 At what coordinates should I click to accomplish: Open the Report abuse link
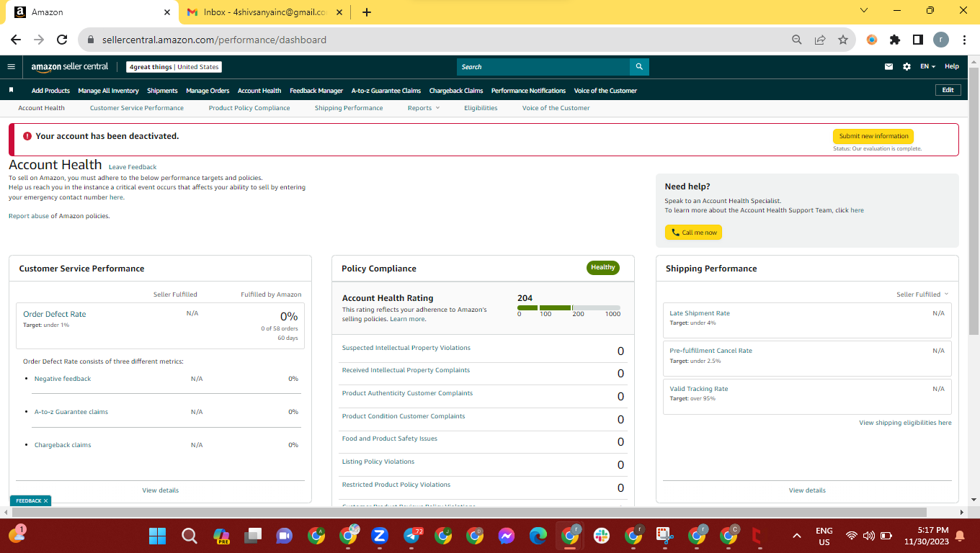coord(29,216)
